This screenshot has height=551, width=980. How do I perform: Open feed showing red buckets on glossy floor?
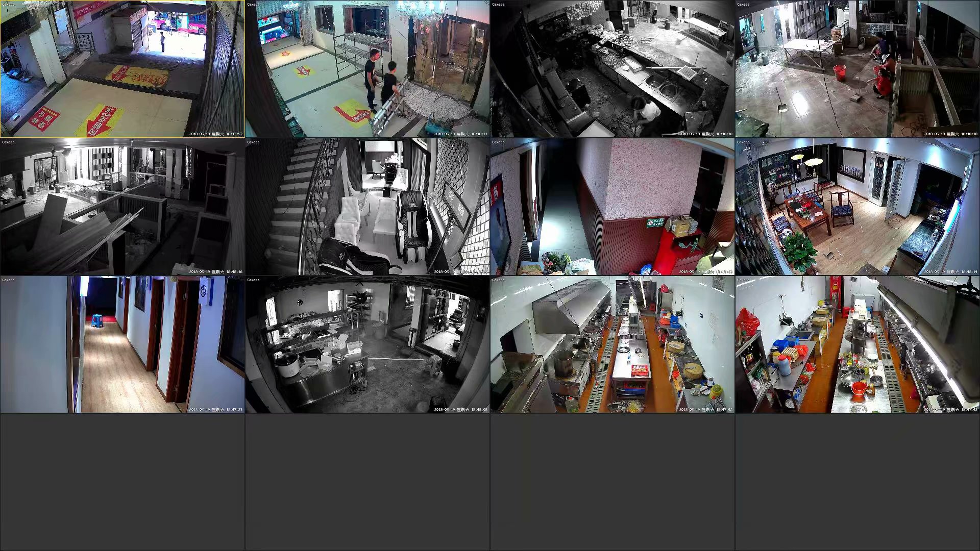(857, 69)
